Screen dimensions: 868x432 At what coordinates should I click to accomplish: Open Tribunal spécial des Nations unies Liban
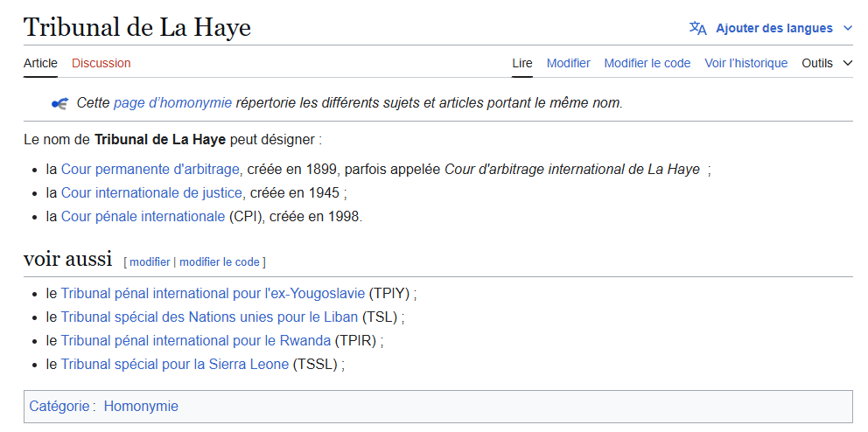(x=209, y=317)
